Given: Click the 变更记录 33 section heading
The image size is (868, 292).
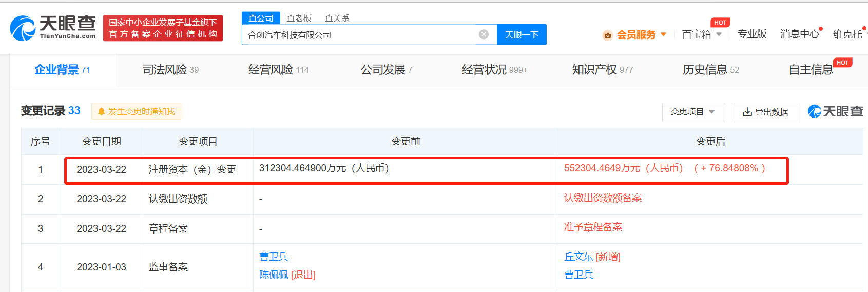Looking at the screenshot, I should 51,111.
